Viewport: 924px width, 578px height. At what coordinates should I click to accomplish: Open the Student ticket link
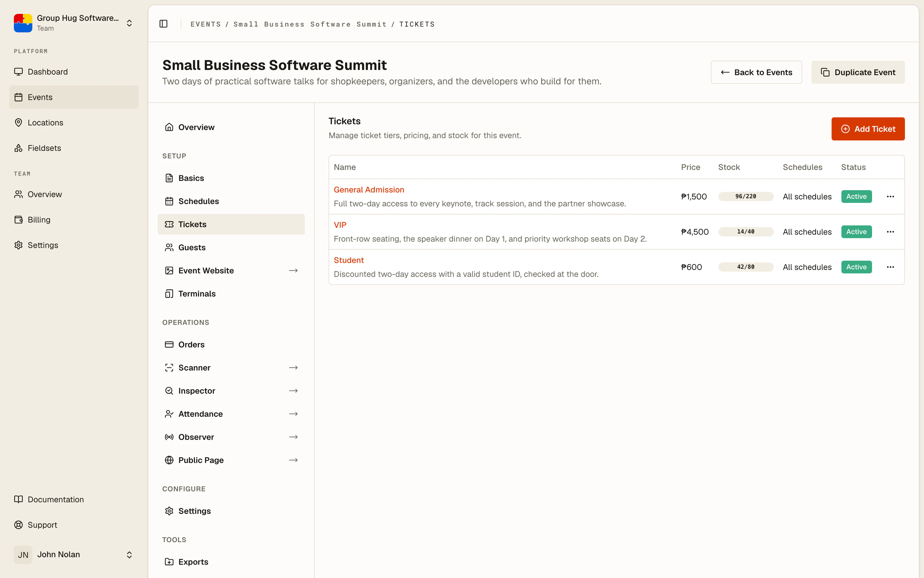click(349, 260)
